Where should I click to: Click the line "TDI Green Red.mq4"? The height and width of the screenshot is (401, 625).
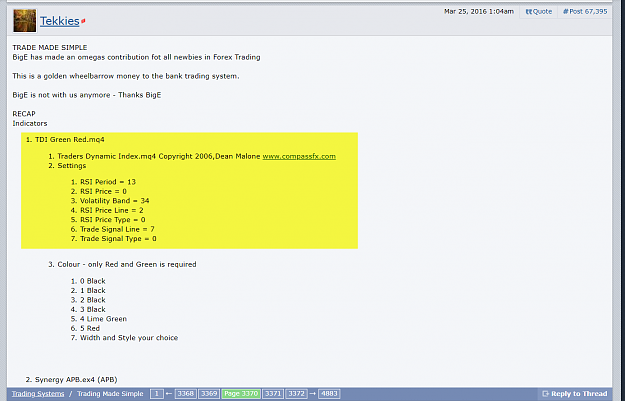point(70,140)
